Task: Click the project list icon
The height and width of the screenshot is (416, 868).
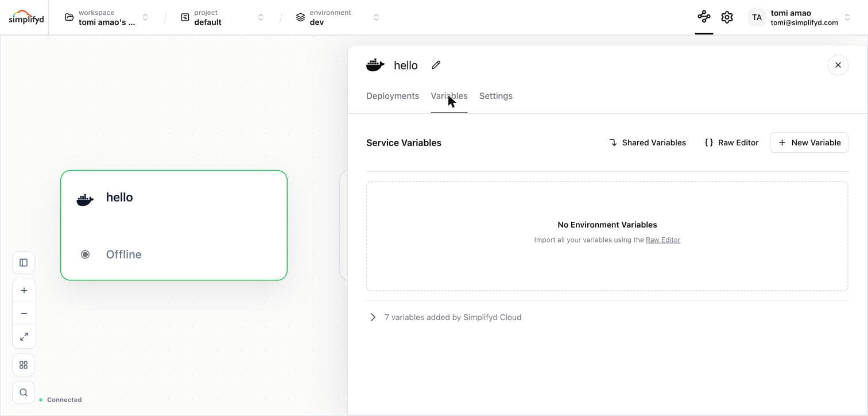Action: 185,17
